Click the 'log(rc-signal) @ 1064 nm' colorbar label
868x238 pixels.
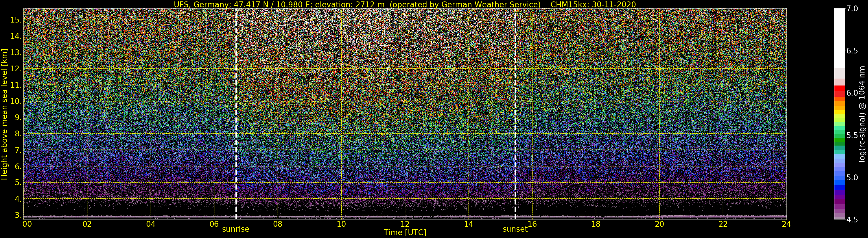(862, 114)
